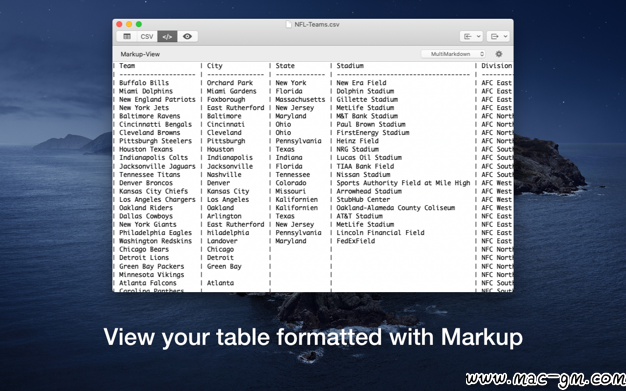This screenshot has width=626, height=391.
Task: Select the New England Patriots cell
Action: (x=157, y=99)
